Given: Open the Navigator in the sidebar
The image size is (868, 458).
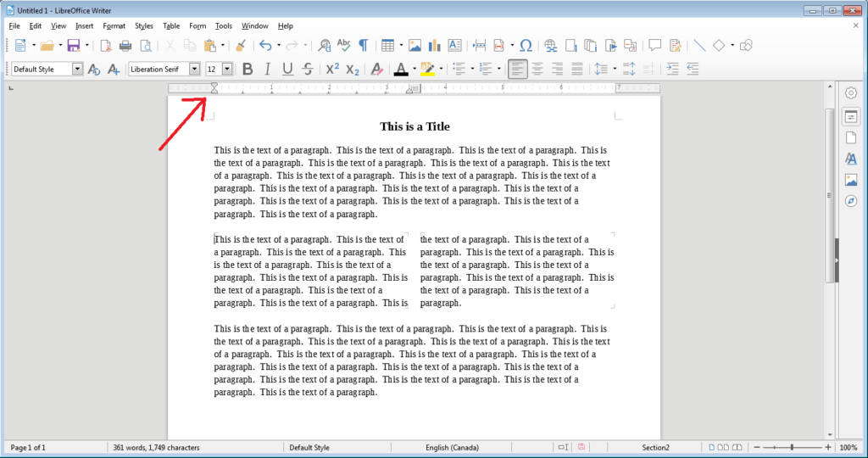Looking at the screenshot, I should pos(851,201).
